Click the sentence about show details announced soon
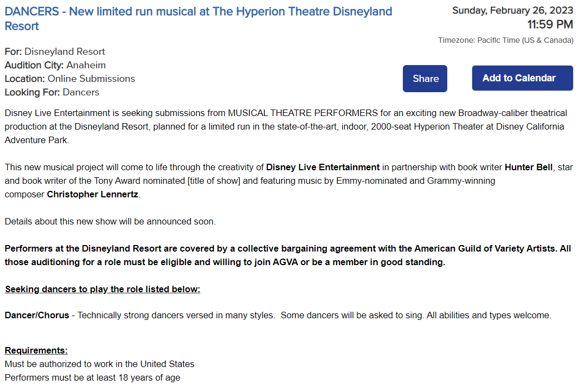Screen dimensions: 585x392 coord(110,221)
